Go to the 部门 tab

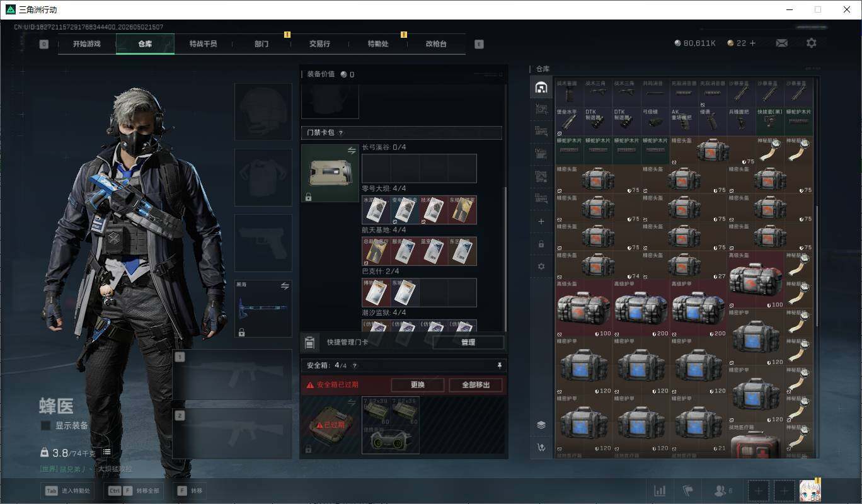tap(261, 44)
